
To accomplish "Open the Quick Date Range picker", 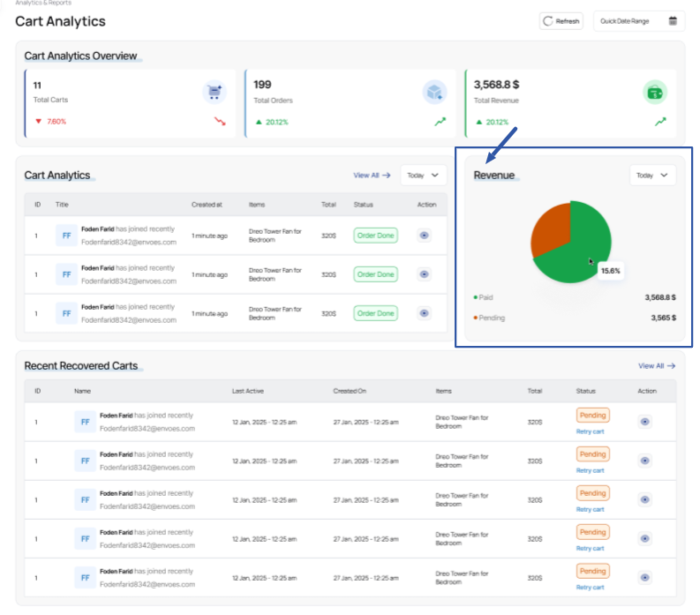I will point(638,21).
